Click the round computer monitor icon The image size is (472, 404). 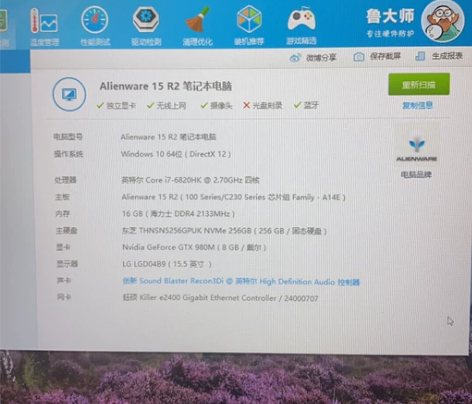69,94
